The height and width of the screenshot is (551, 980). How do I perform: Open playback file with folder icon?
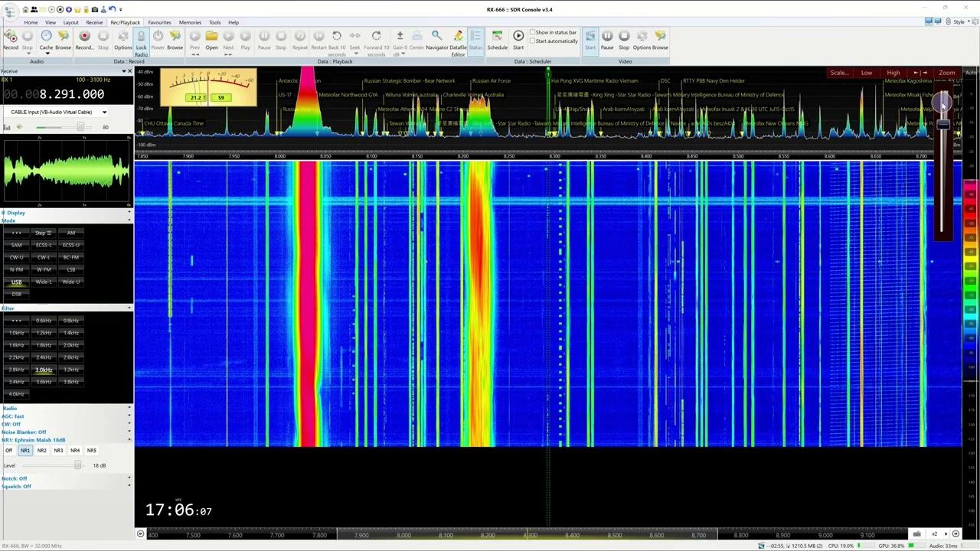tap(211, 37)
